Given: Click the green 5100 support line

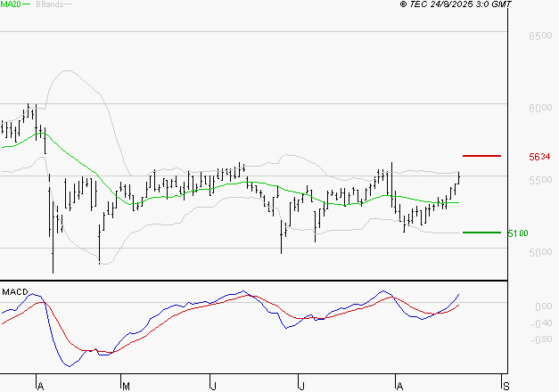Looking at the screenshot, I should [482, 233].
